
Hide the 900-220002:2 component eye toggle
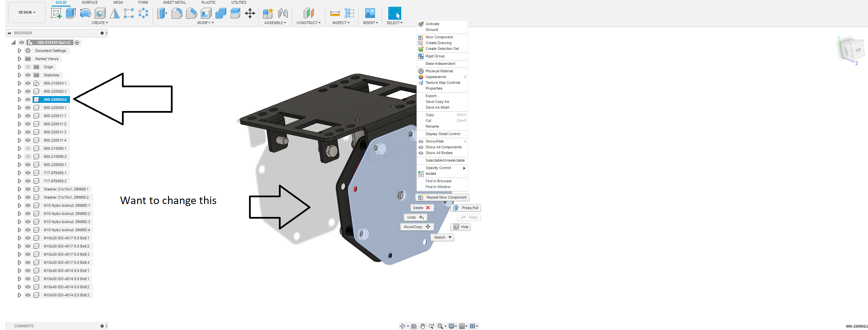point(28,99)
